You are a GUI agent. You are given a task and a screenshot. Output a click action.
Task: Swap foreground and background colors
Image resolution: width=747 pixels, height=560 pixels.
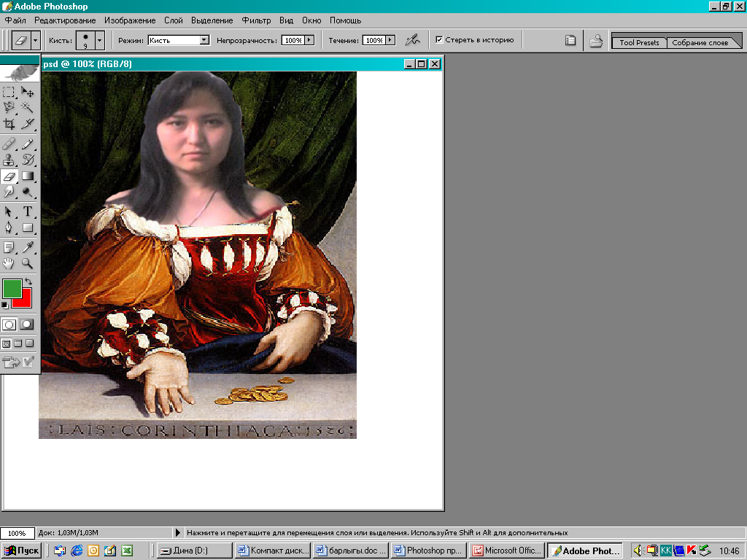pos(28,281)
